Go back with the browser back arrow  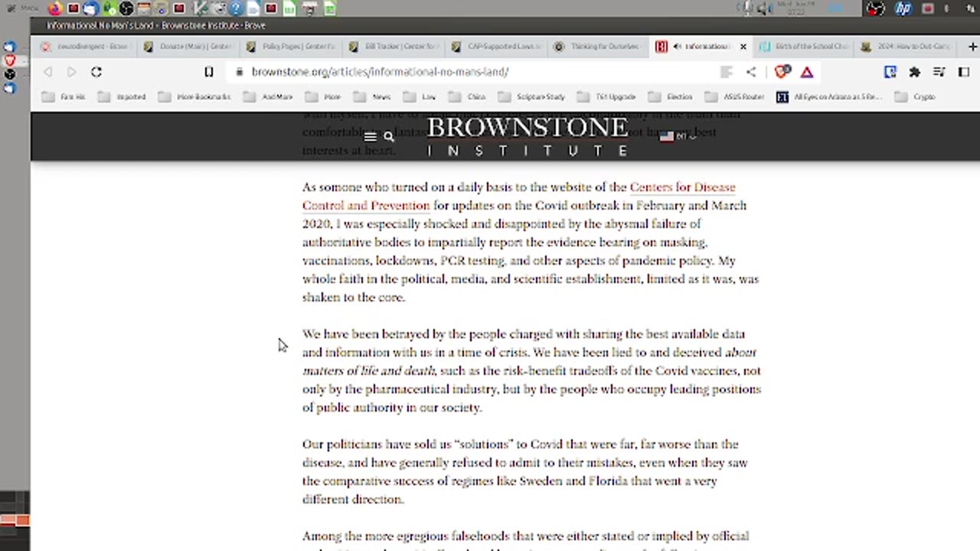47,72
